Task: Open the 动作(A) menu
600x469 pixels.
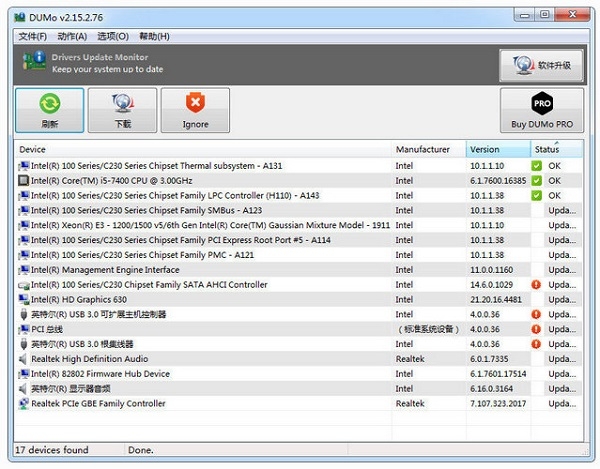Action: (73, 37)
